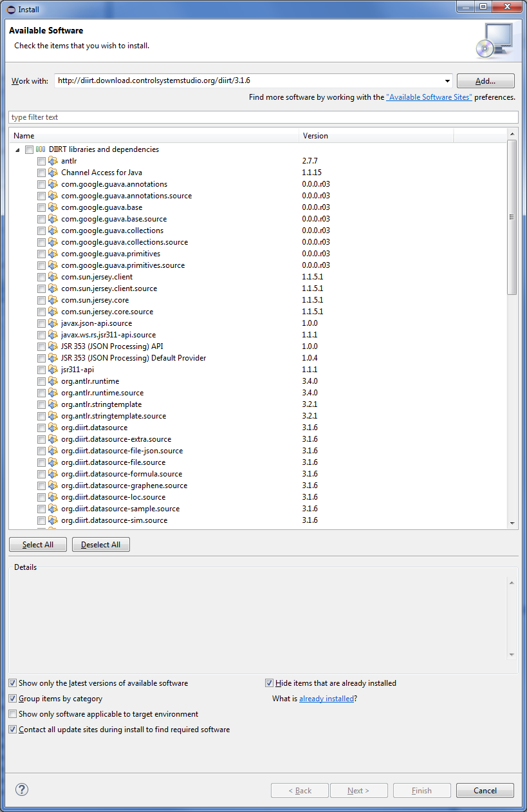This screenshot has width=527, height=812.
Task: Toggle Hide items that are already installed
Action: [x=269, y=683]
